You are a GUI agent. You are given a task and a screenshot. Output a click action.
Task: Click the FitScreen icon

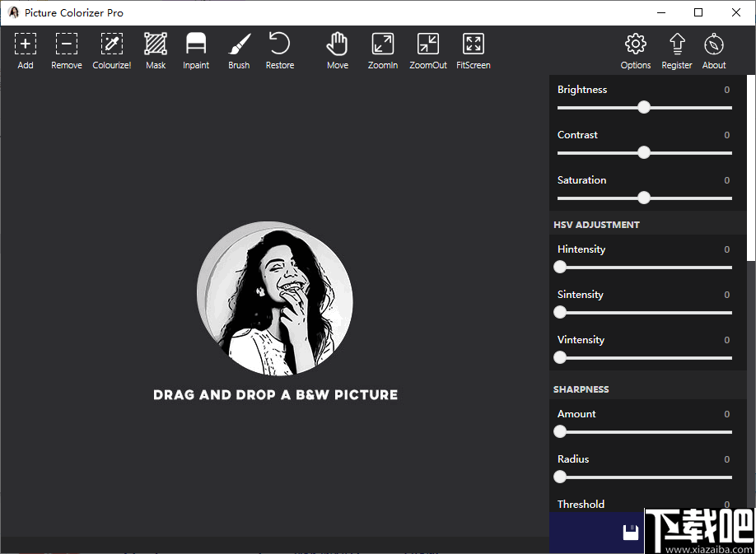click(473, 44)
